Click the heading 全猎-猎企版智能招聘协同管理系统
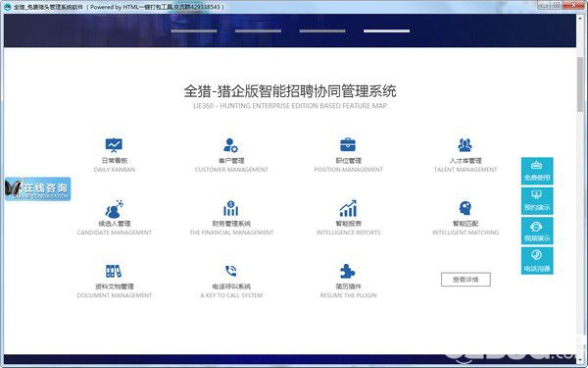588x368 pixels. coord(290,91)
